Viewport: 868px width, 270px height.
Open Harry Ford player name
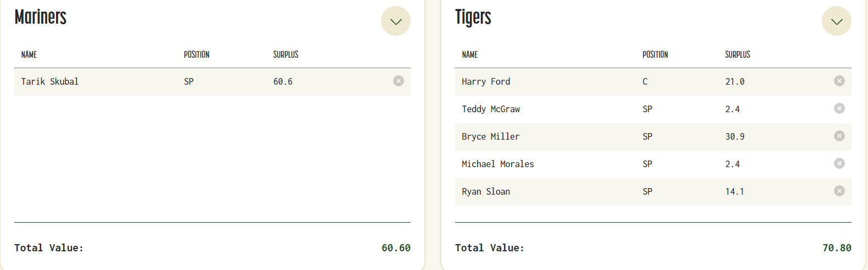[x=486, y=81]
